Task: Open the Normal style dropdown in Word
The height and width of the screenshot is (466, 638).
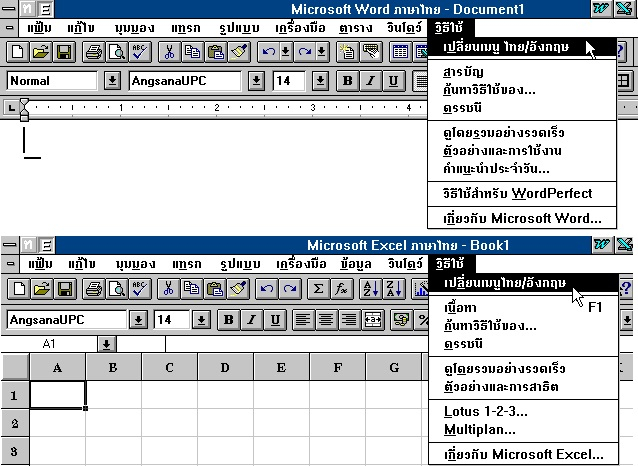Action: [x=112, y=81]
